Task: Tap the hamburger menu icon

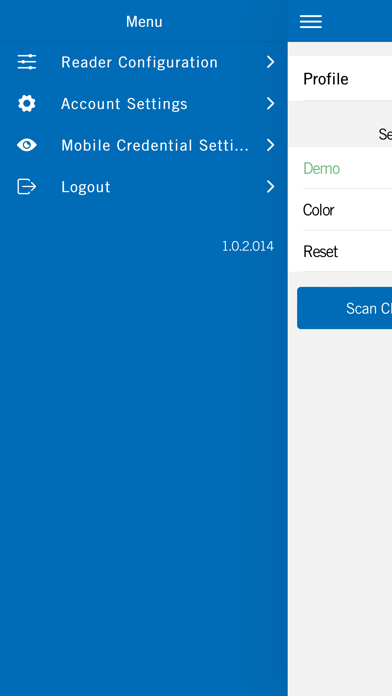Action: 311,21
